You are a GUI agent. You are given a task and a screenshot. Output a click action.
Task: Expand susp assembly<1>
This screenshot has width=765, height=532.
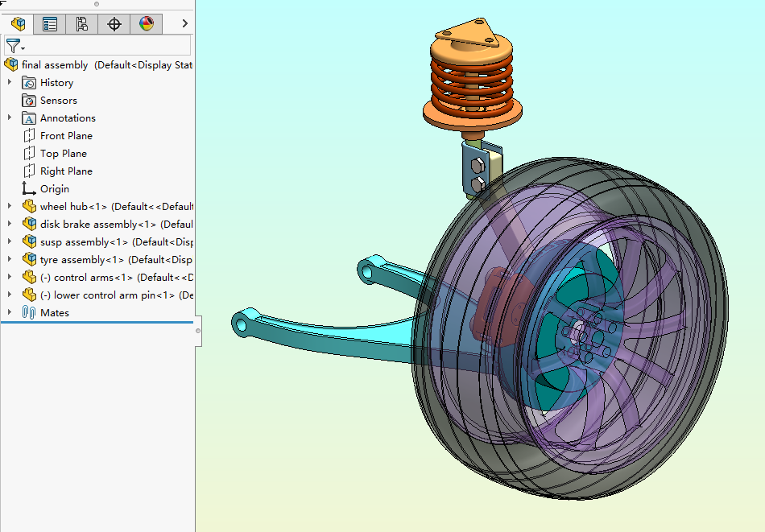coord(10,241)
